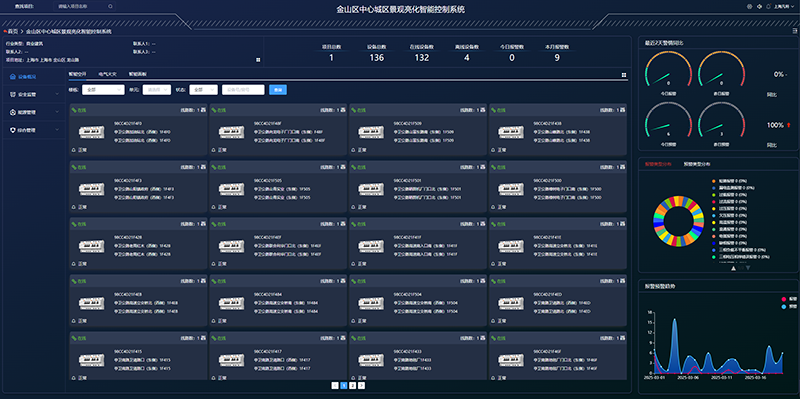This screenshot has height=399, width=800.
Task: Click the device number input field
Action: [x=243, y=90]
